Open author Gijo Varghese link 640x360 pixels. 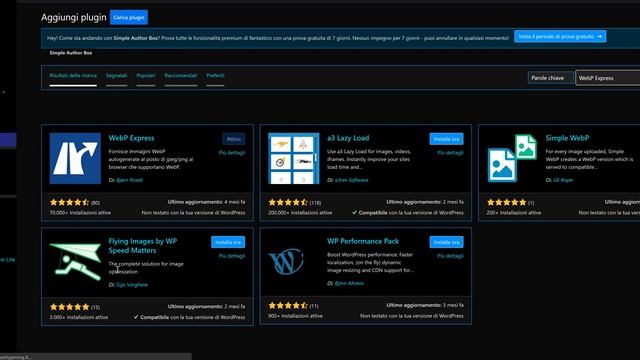[x=132, y=285]
